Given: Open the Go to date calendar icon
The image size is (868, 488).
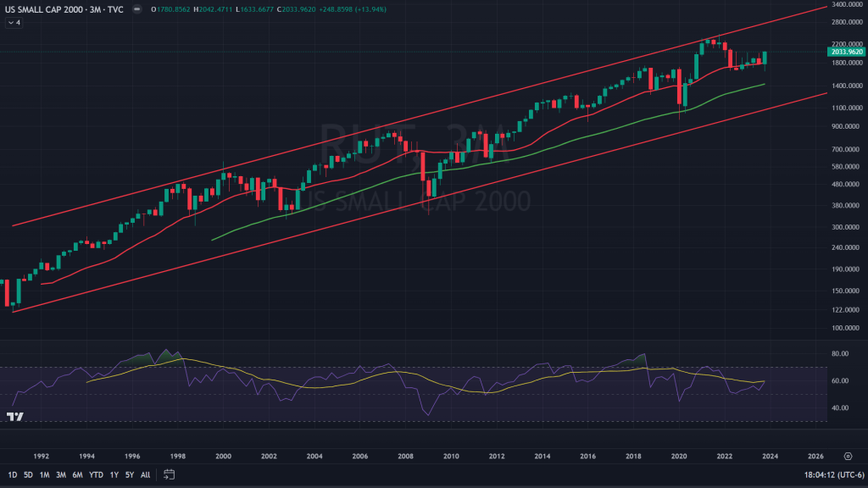Looking at the screenshot, I should click(x=169, y=474).
